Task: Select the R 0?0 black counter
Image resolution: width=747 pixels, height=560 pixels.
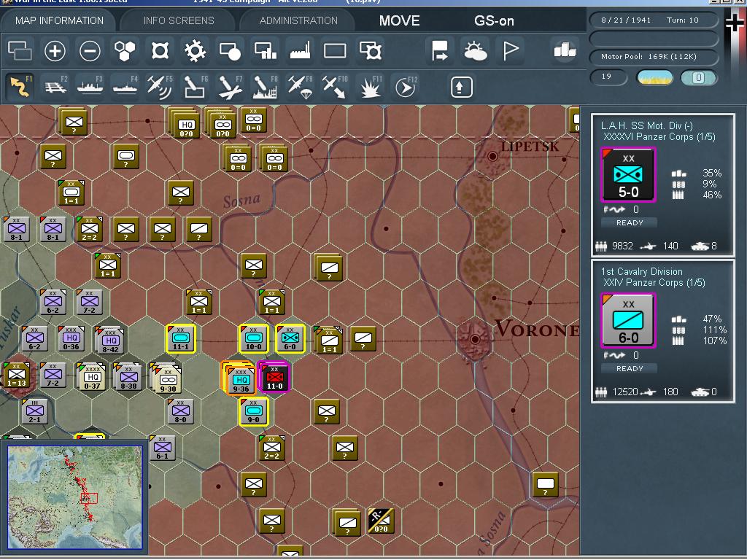Action: [381, 521]
